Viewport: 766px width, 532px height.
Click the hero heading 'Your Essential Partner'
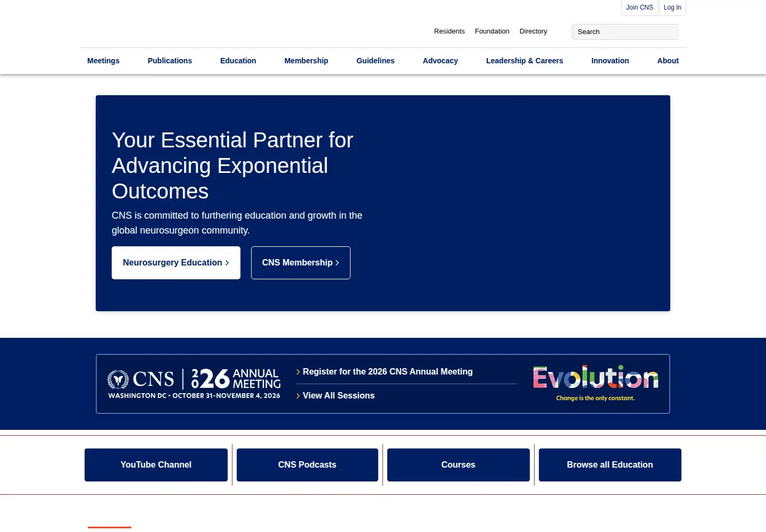(x=232, y=165)
